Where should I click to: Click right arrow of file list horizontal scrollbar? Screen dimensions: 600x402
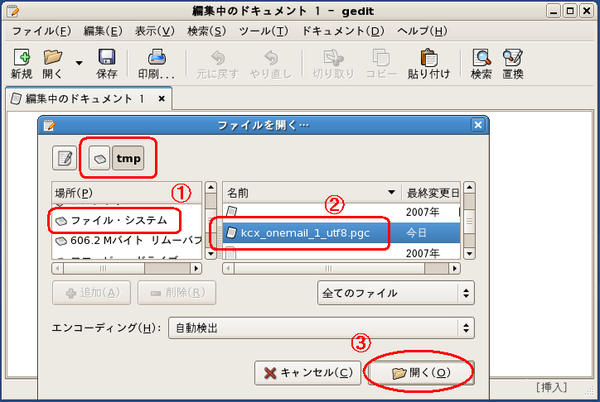point(455,269)
